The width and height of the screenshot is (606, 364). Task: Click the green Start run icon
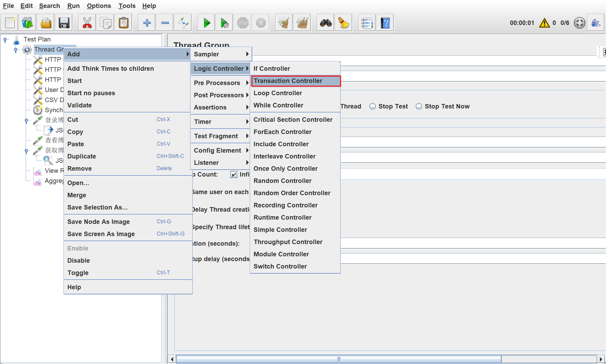pos(206,23)
